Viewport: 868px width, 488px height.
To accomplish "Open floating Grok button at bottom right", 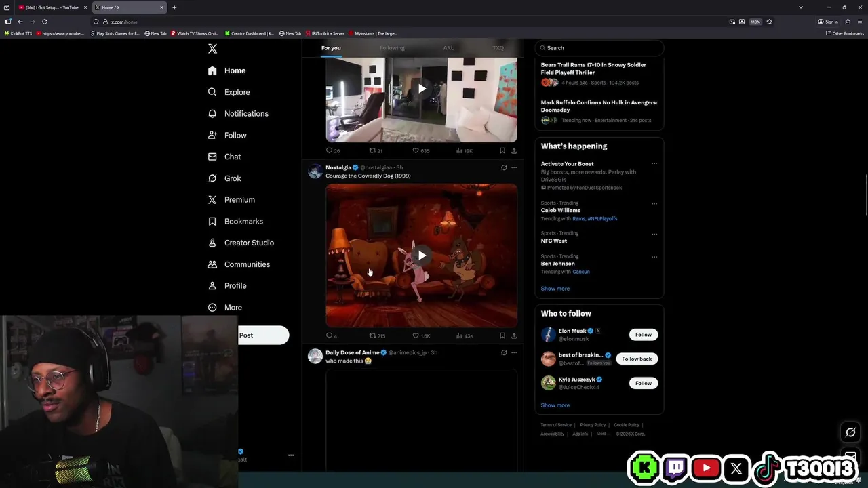I will (850, 432).
